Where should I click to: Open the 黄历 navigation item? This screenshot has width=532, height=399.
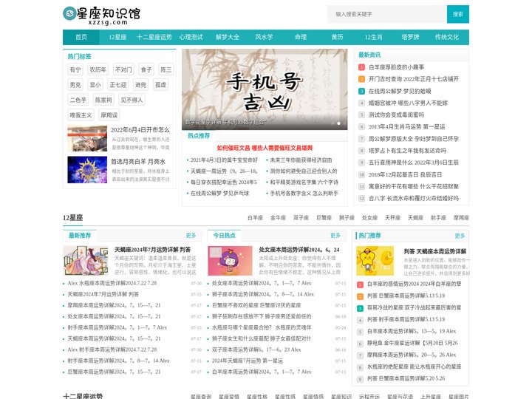pyautogui.click(x=337, y=38)
